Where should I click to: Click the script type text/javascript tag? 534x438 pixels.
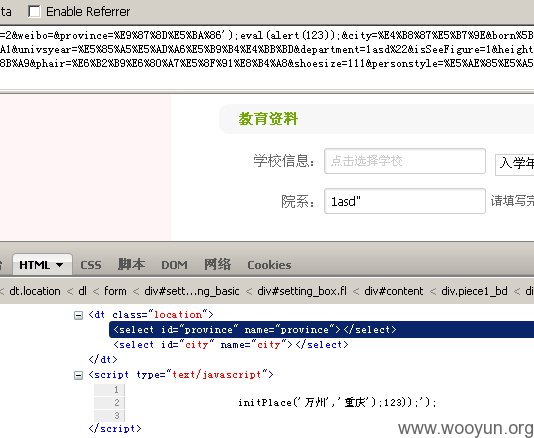(181, 375)
